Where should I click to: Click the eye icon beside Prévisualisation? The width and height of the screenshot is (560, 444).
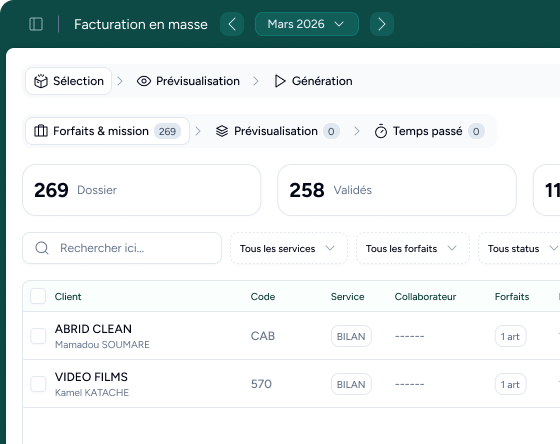pyautogui.click(x=144, y=81)
